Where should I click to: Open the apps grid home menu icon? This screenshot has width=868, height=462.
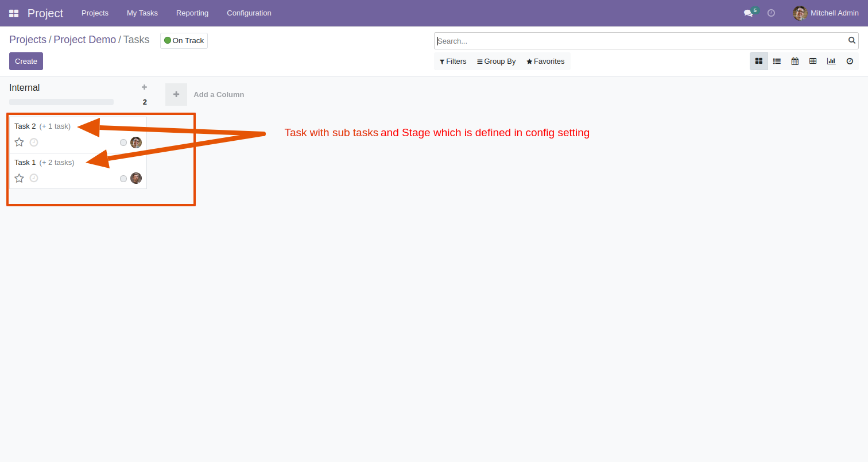14,13
